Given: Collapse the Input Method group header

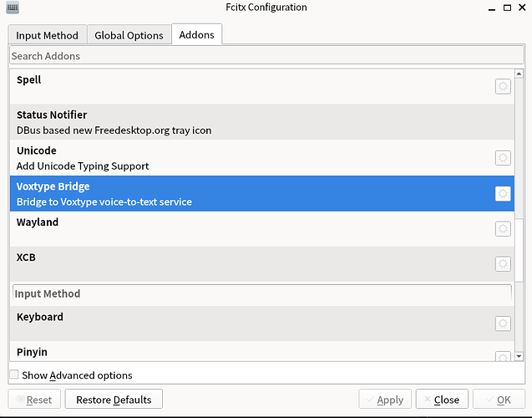Looking at the screenshot, I should [x=261, y=293].
